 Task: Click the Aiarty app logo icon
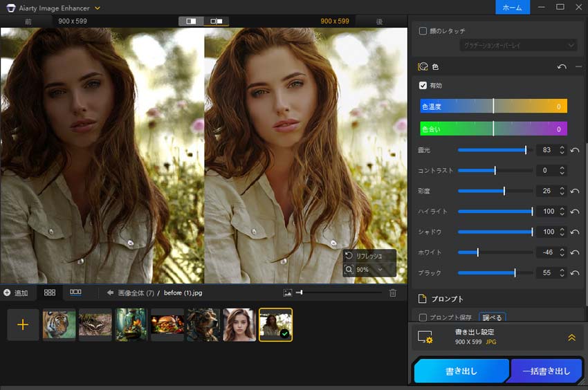click(11, 8)
